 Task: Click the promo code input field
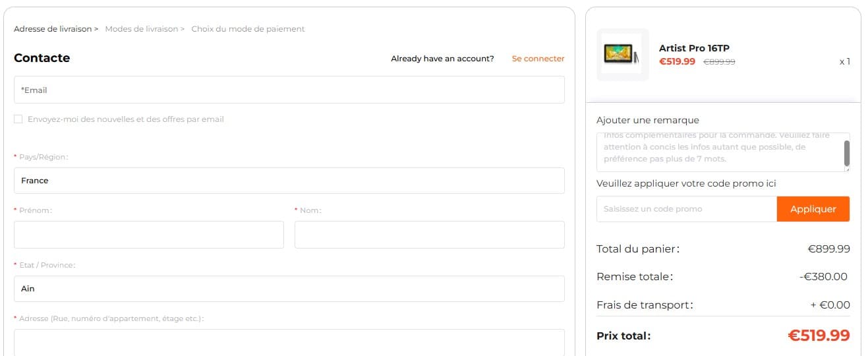point(686,209)
